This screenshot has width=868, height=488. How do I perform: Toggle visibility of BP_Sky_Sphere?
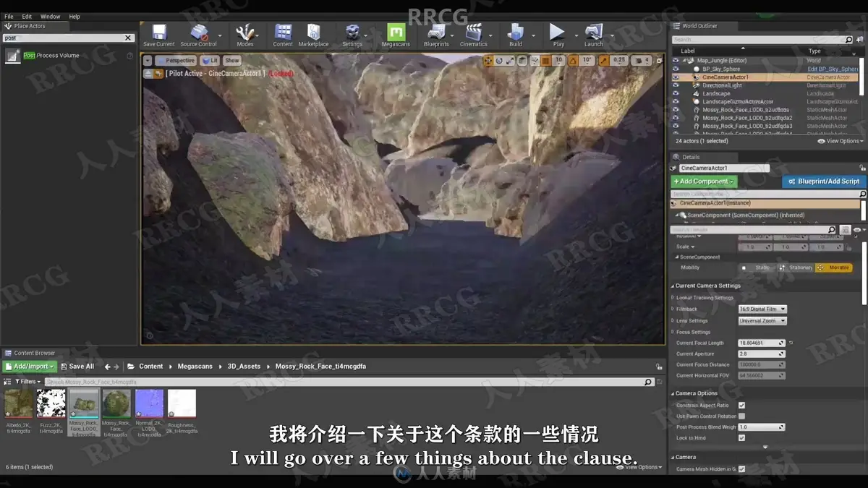[x=676, y=69]
